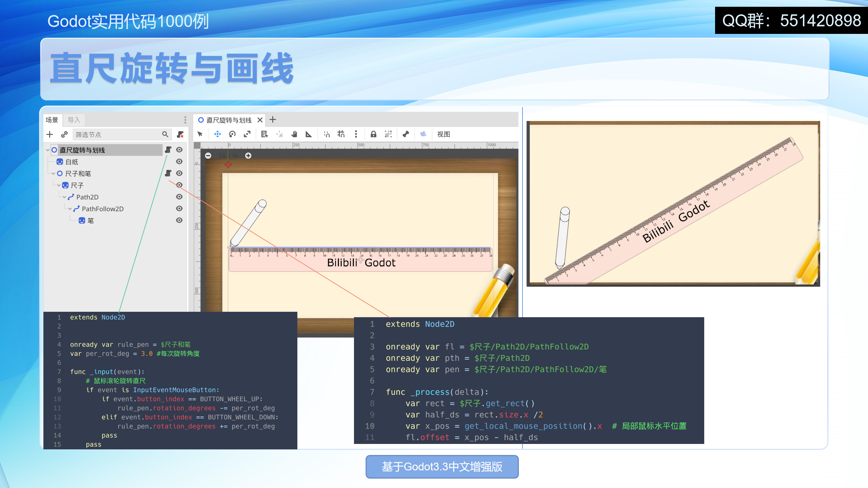Image resolution: width=868 pixels, height=488 pixels.
Task: Open the skeleton bone options
Action: (406, 134)
